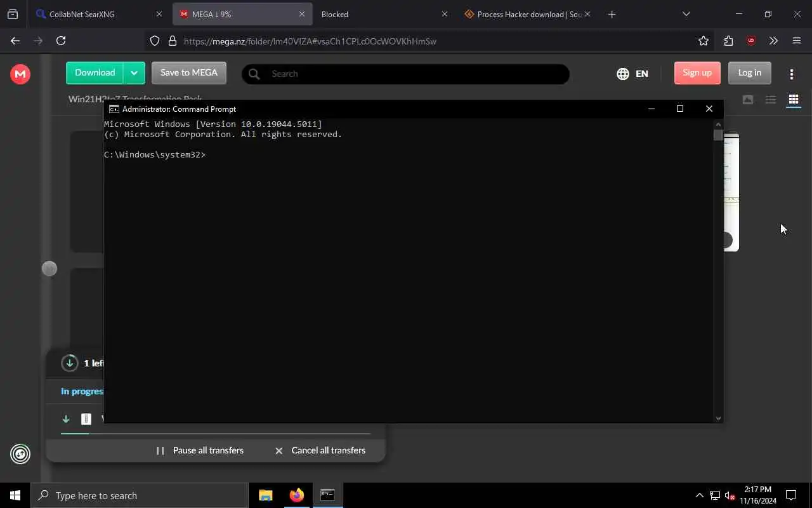The height and width of the screenshot is (508, 812).
Task: Switch to grid thumbnail view icon
Action: [794, 100]
